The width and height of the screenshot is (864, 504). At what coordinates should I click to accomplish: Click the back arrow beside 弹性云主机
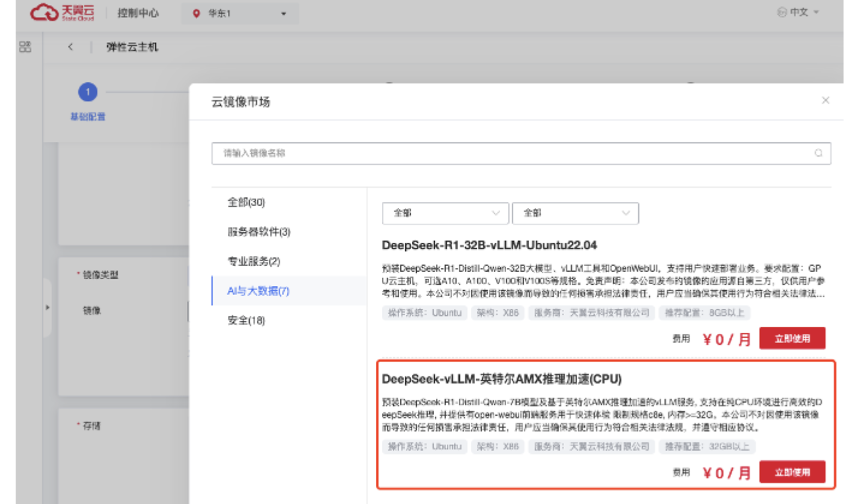[x=70, y=47]
